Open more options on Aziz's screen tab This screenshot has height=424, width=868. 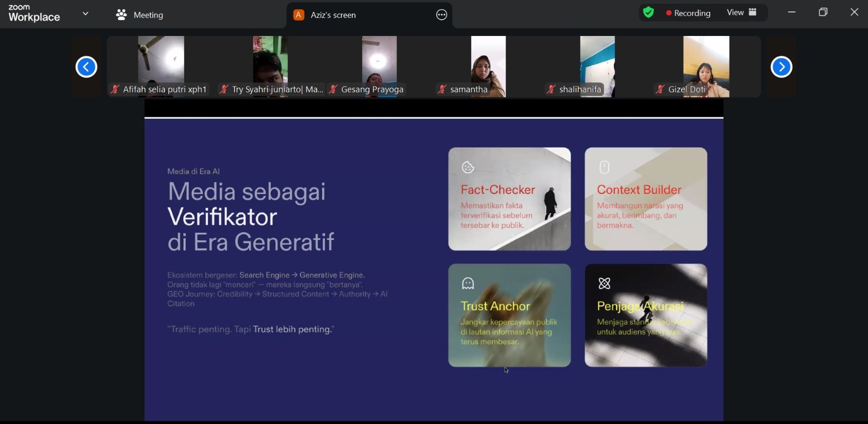click(442, 15)
